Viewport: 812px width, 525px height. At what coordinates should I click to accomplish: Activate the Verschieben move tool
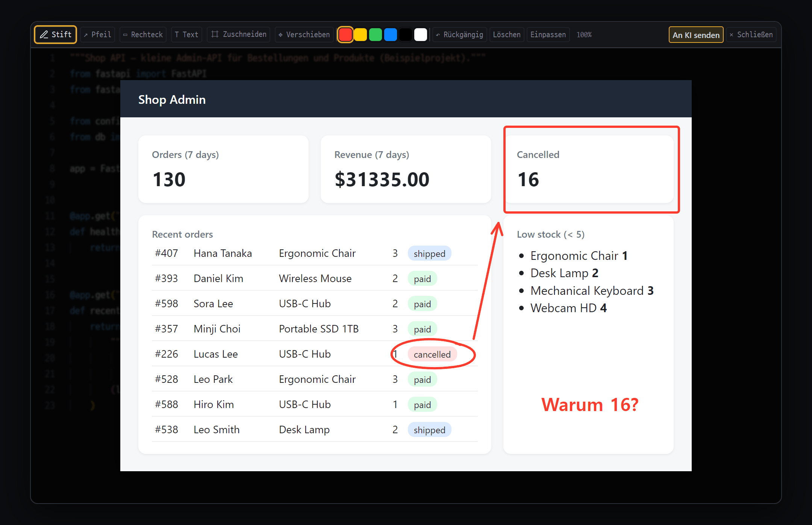[304, 35]
